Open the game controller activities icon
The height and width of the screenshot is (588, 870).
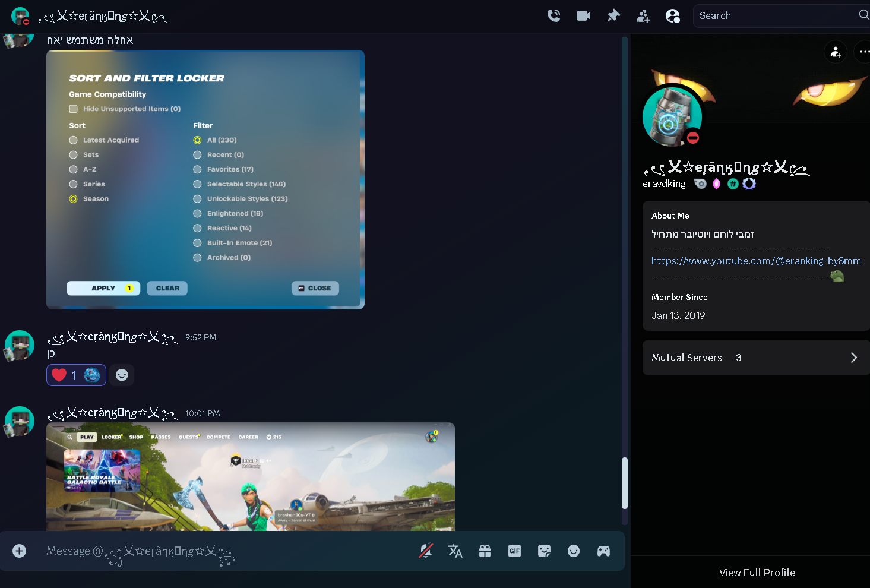(x=603, y=551)
